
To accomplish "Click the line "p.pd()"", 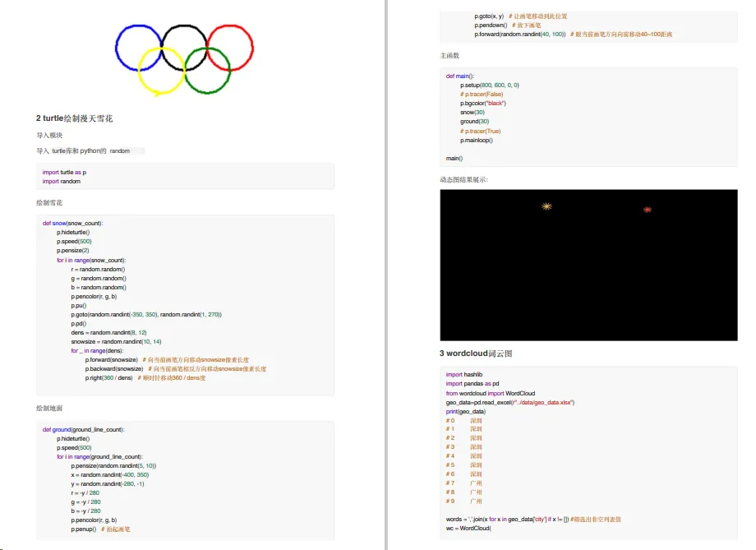I will pyautogui.click(x=79, y=324).
